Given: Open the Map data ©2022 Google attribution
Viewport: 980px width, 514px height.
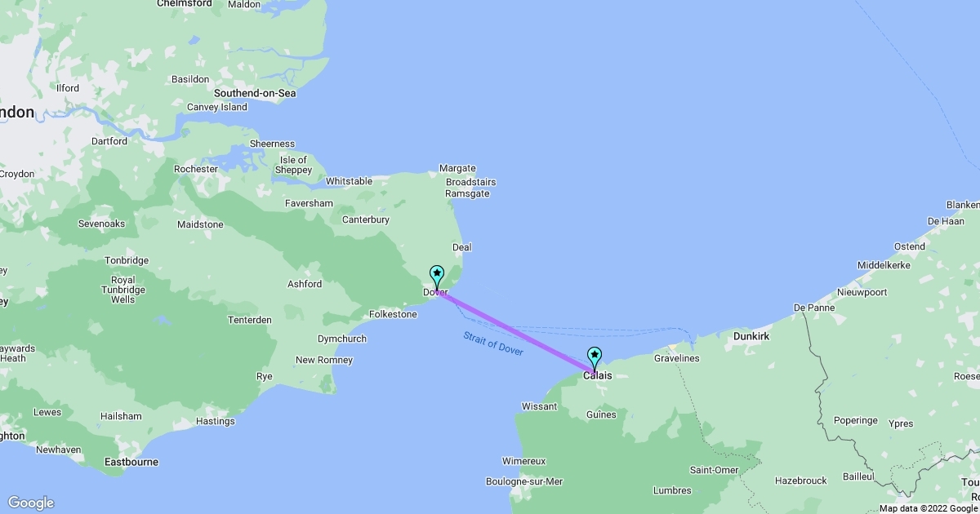Looking at the screenshot, I should pyautogui.click(x=929, y=508).
